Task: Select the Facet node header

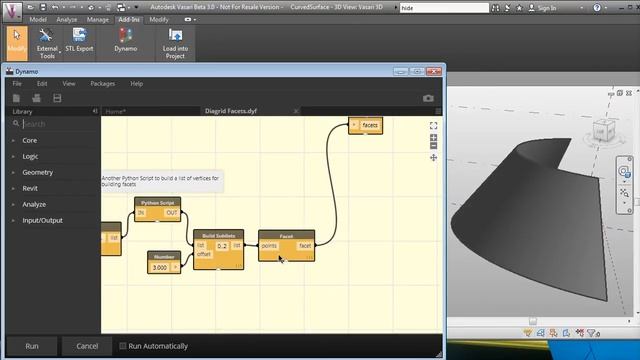Action: coord(287,236)
